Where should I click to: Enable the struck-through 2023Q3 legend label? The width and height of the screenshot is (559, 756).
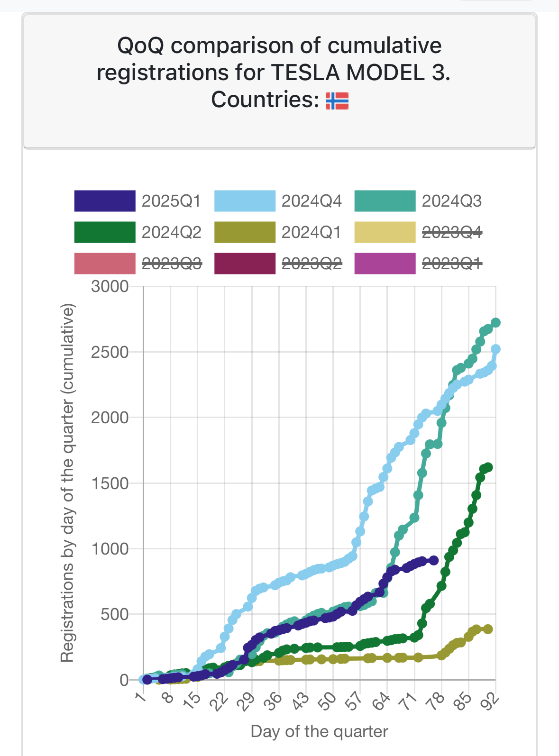coord(172,264)
